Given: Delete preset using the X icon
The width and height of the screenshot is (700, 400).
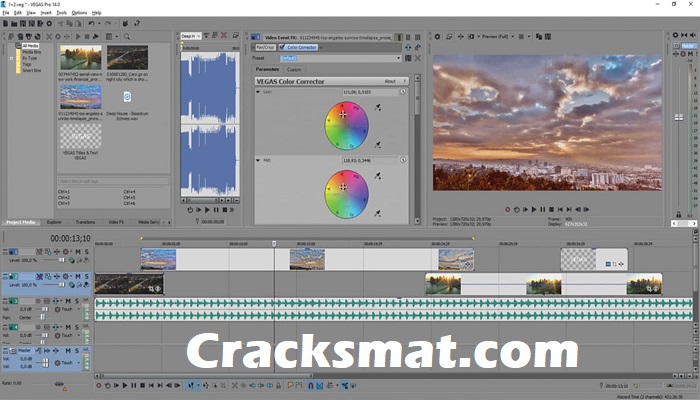Looking at the screenshot, I should 418,58.
